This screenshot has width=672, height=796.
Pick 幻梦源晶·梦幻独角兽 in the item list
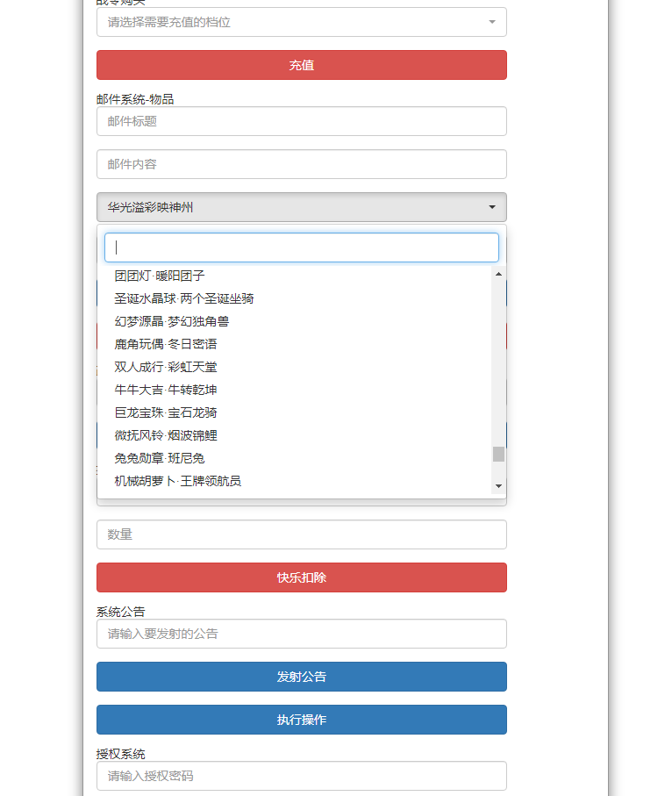(172, 321)
